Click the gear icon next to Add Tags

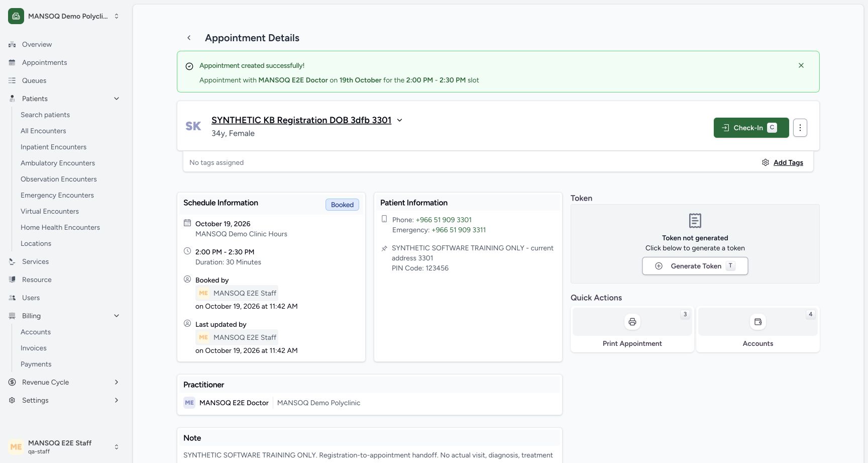pos(766,162)
